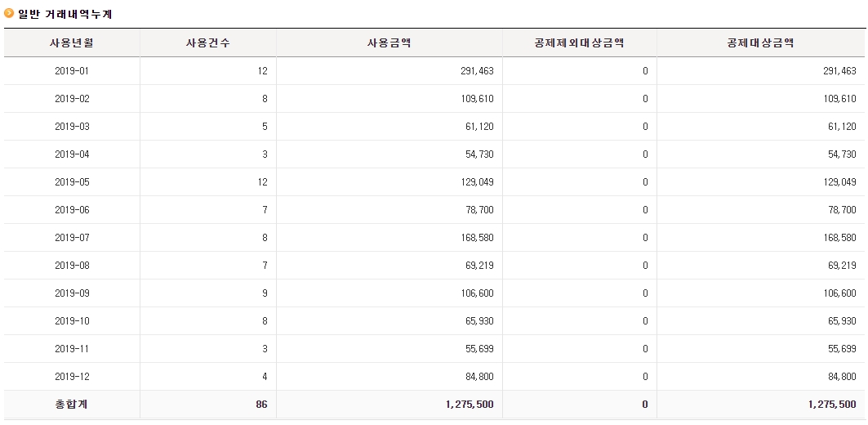Click 사용금액 291,463 in 2019-01 row
The height and width of the screenshot is (425, 868).
coord(477,71)
